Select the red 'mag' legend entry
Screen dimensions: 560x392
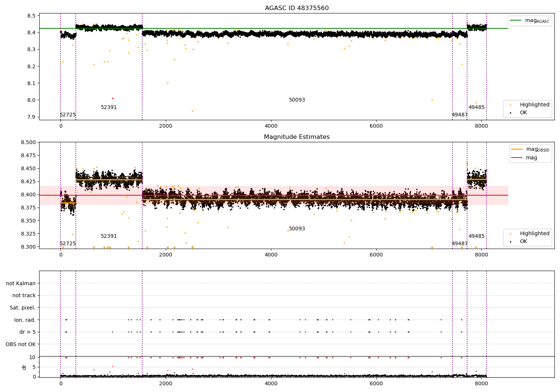(x=525, y=158)
